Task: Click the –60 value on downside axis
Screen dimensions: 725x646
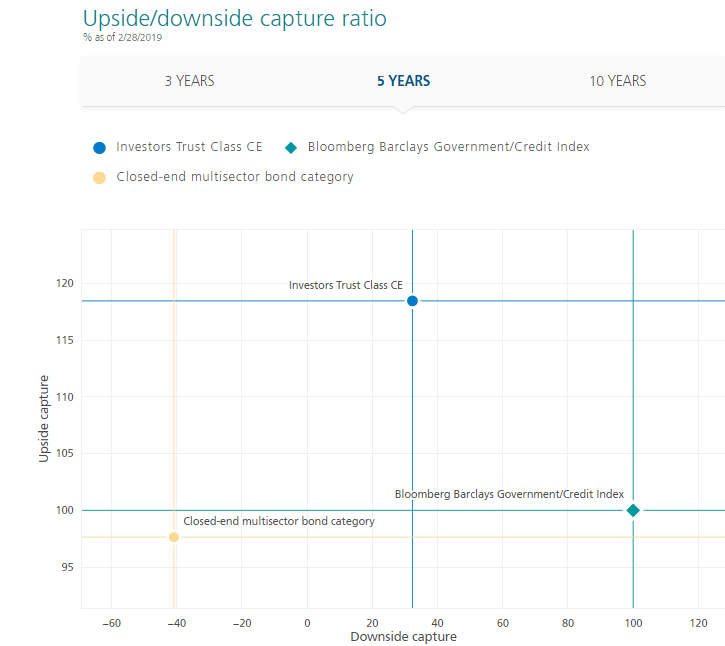Action: pyautogui.click(x=111, y=623)
